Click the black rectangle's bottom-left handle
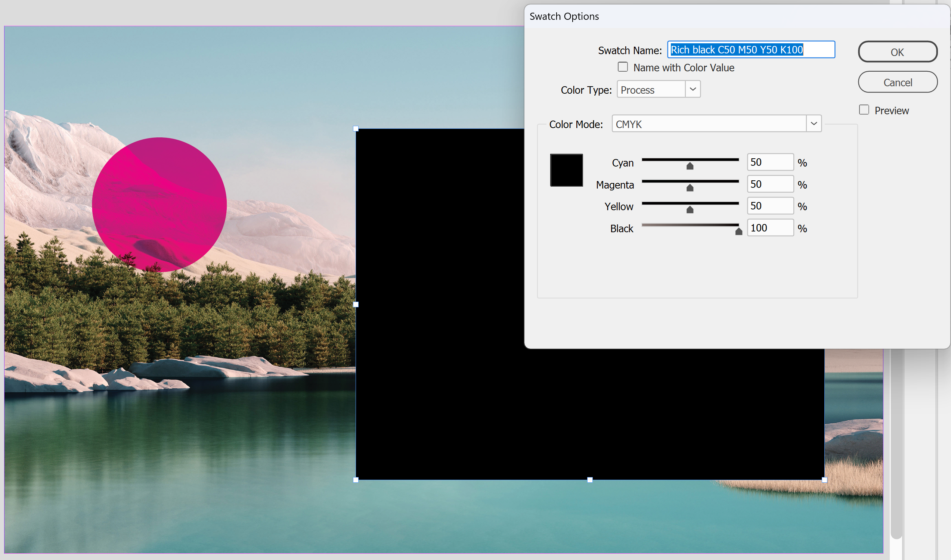The width and height of the screenshot is (951, 560). coord(356,480)
